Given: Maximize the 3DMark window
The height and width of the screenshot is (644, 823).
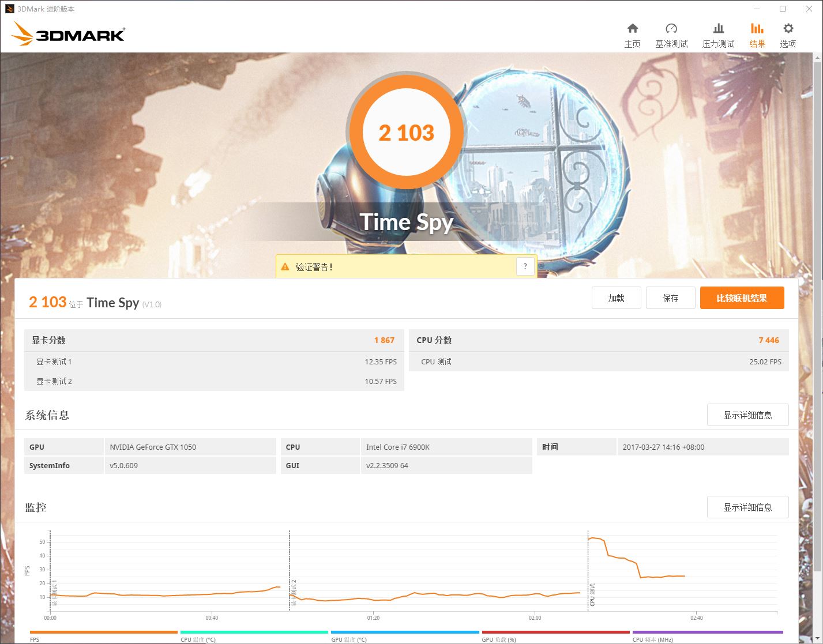Looking at the screenshot, I should pos(783,9).
